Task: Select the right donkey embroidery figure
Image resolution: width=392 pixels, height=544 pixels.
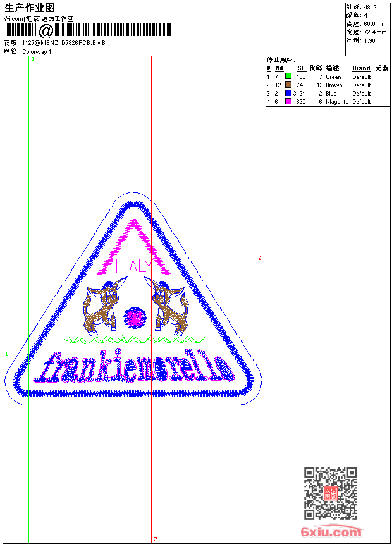Action: (167, 306)
